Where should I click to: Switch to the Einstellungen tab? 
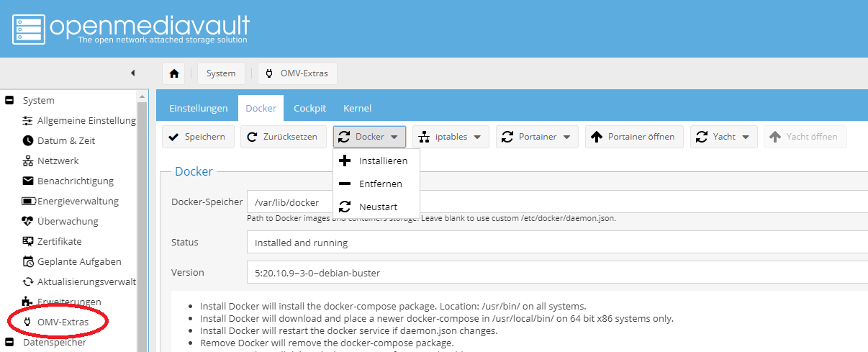point(199,108)
